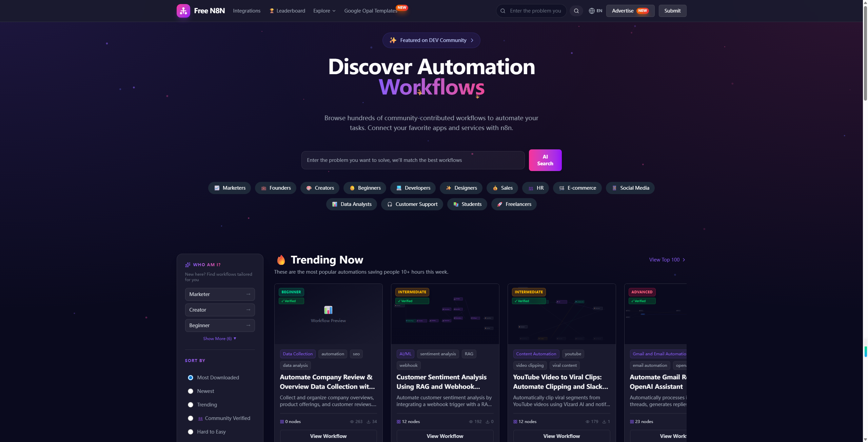Click the Data Collection tag
The image size is (868, 442).
pos(298,354)
